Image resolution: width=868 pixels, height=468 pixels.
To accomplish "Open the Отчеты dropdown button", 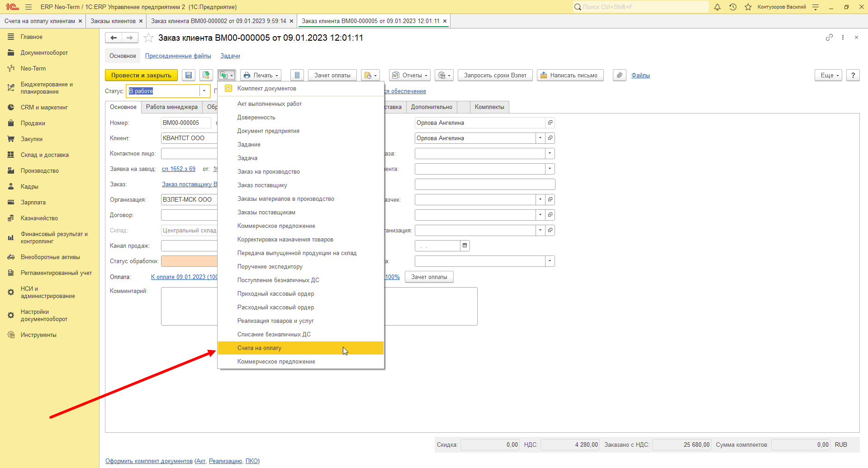I will coord(410,75).
